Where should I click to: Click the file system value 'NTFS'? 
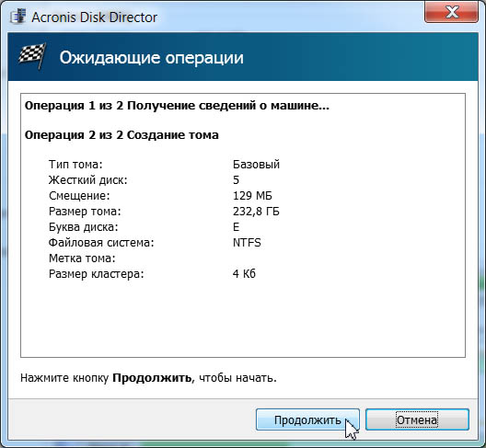tap(247, 243)
